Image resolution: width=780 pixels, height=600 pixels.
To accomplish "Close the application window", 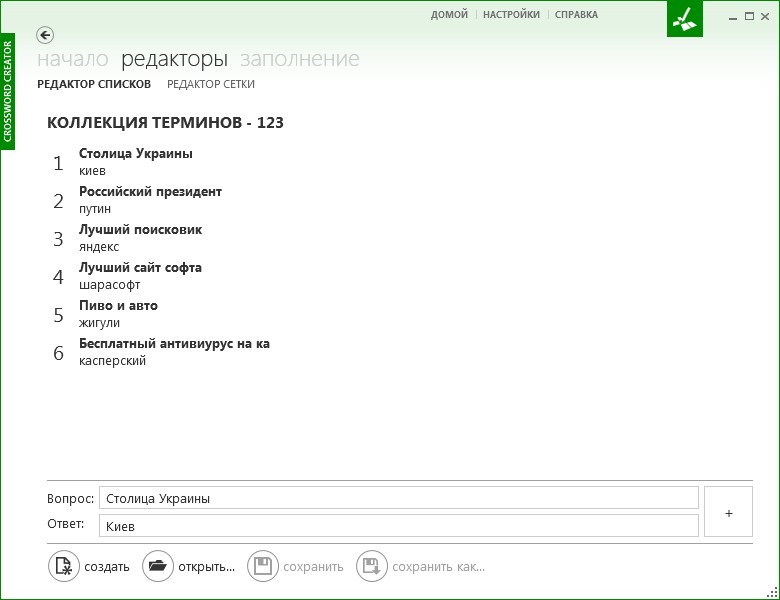I will click(765, 16).
